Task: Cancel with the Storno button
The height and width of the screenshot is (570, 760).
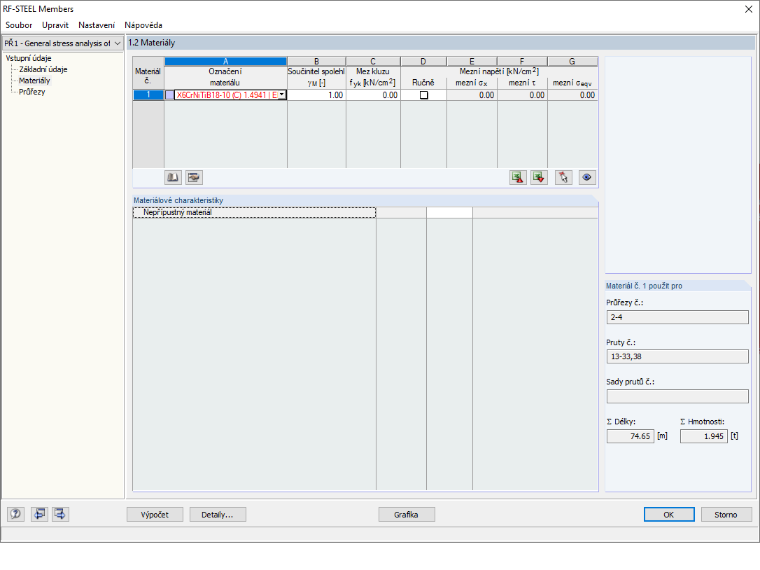Action: click(726, 515)
